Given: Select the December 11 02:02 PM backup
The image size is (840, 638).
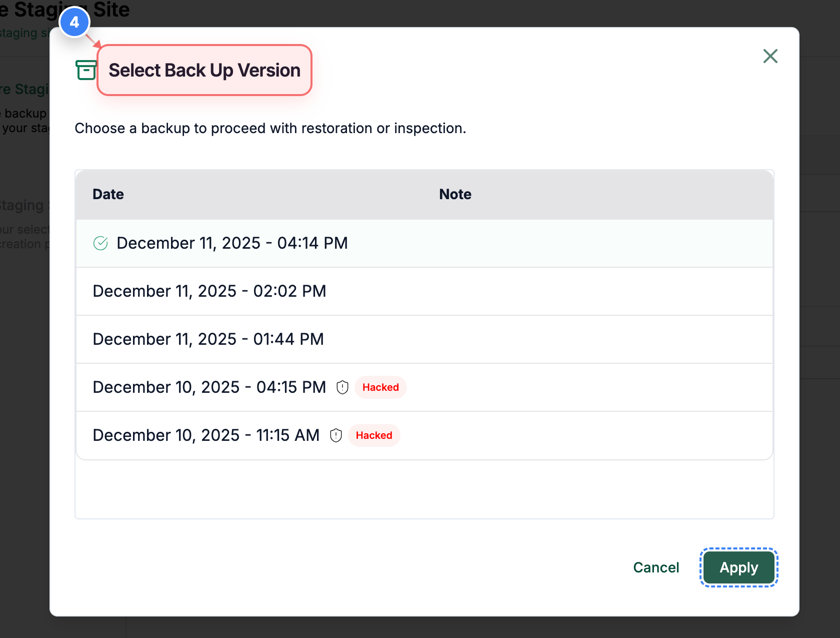Looking at the screenshot, I should [x=209, y=291].
